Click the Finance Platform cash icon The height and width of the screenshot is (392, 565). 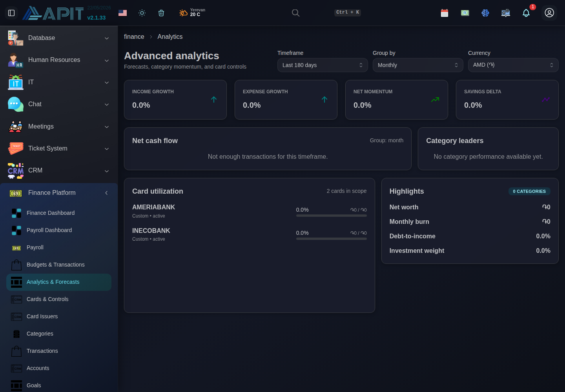[16, 193]
